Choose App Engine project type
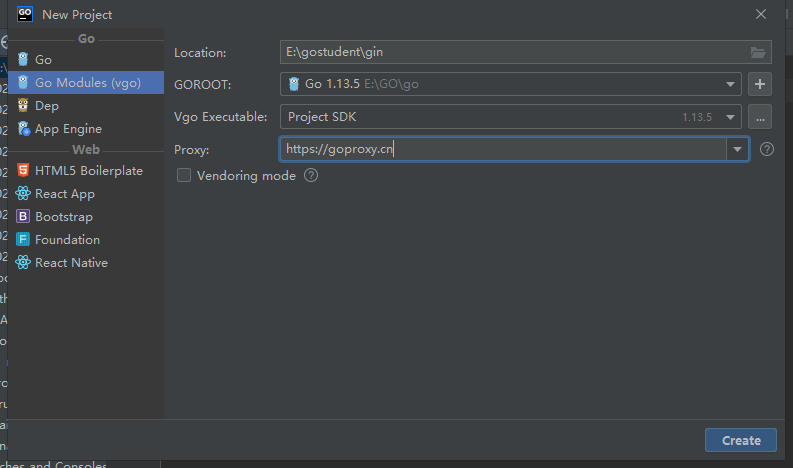This screenshot has width=793, height=468. click(x=86, y=129)
